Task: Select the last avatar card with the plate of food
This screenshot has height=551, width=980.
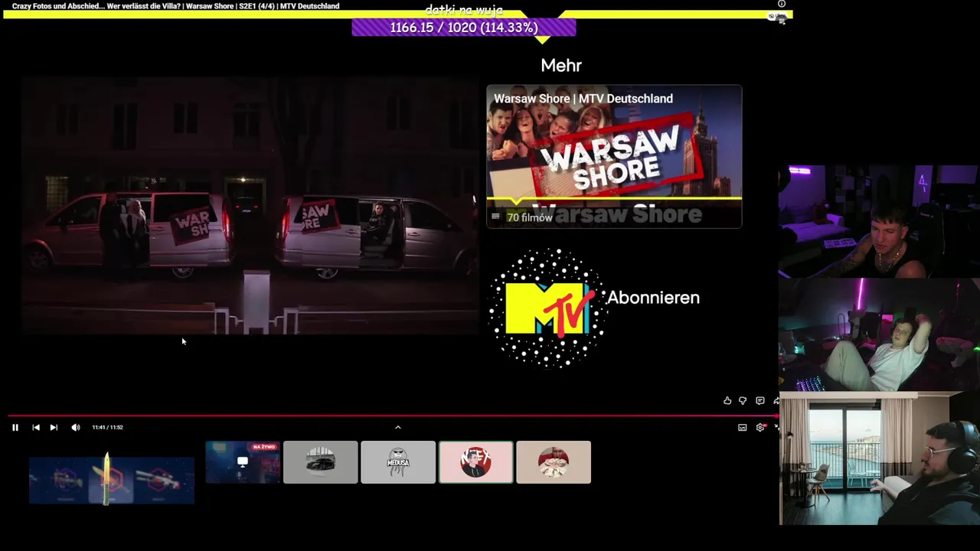Action: (x=554, y=462)
